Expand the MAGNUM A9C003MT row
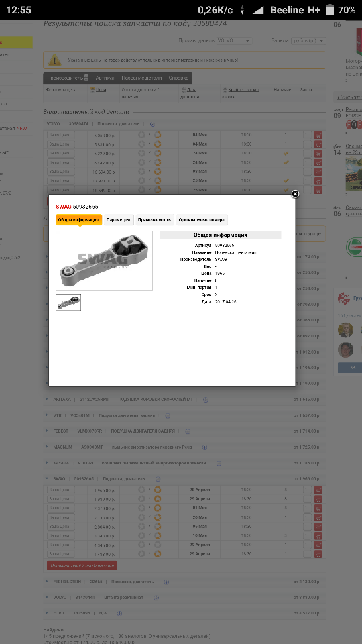This screenshot has width=362, height=644. click(x=47, y=447)
